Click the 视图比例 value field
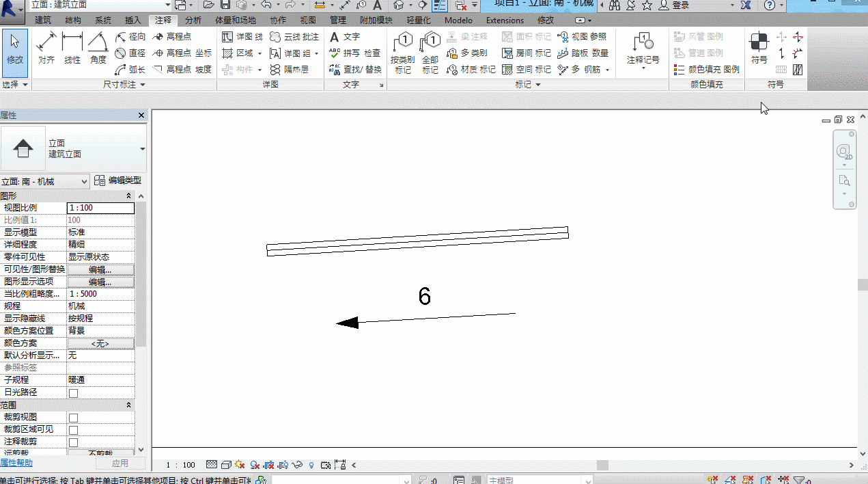868x484 pixels. coord(100,208)
